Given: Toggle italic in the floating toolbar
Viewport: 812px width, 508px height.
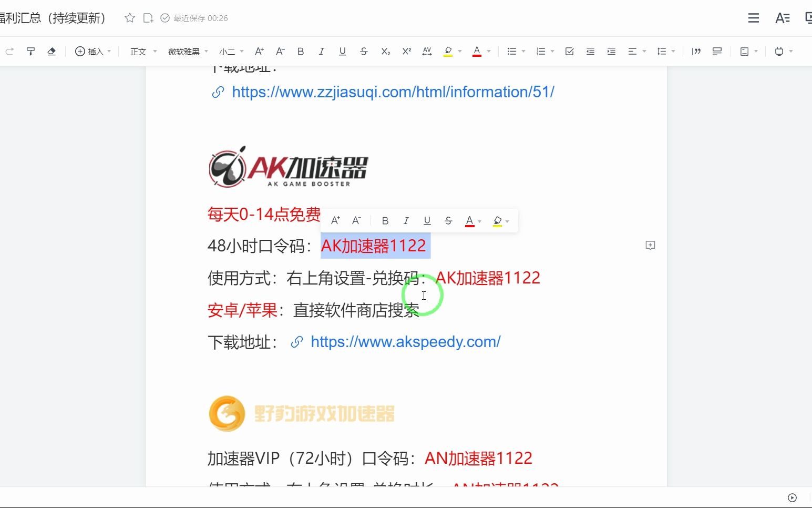Looking at the screenshot, I should [x=406, y=221].
